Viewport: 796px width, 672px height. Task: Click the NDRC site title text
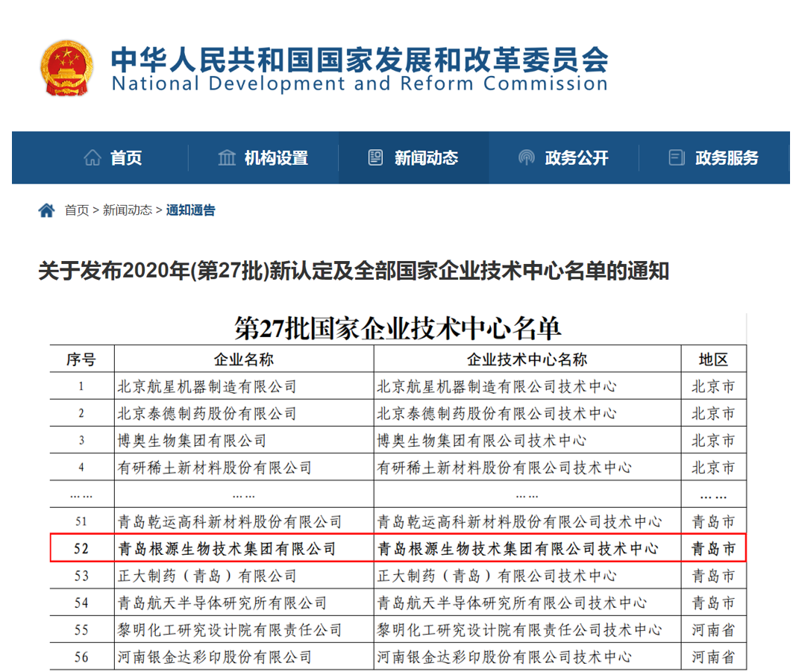point(359,69)
